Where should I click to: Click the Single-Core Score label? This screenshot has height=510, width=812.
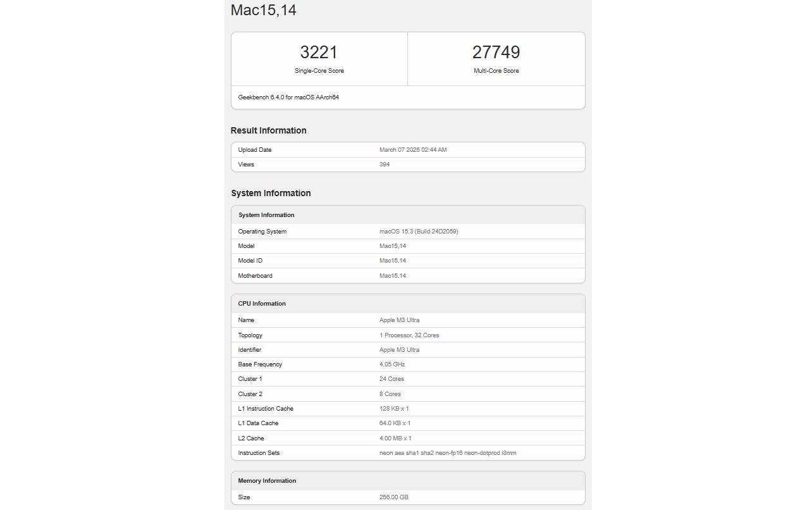pos(319,71)
